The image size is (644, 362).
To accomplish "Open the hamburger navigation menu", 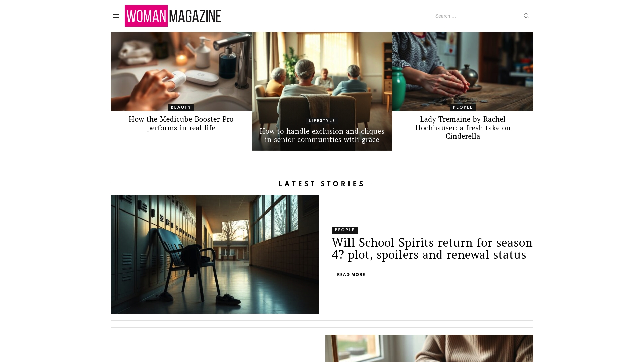I will 116,16.
